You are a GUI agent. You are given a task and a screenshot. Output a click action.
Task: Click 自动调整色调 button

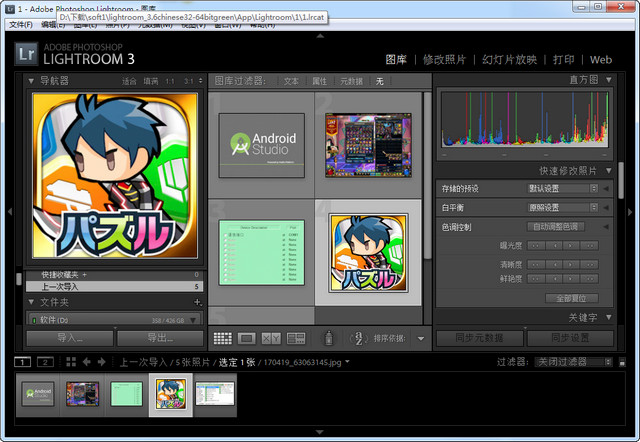556,227
